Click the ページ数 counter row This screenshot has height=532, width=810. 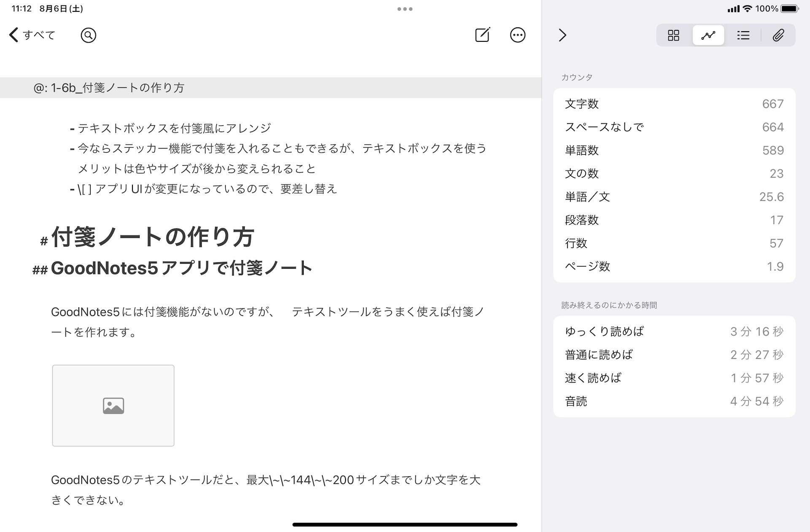point(674,266)
